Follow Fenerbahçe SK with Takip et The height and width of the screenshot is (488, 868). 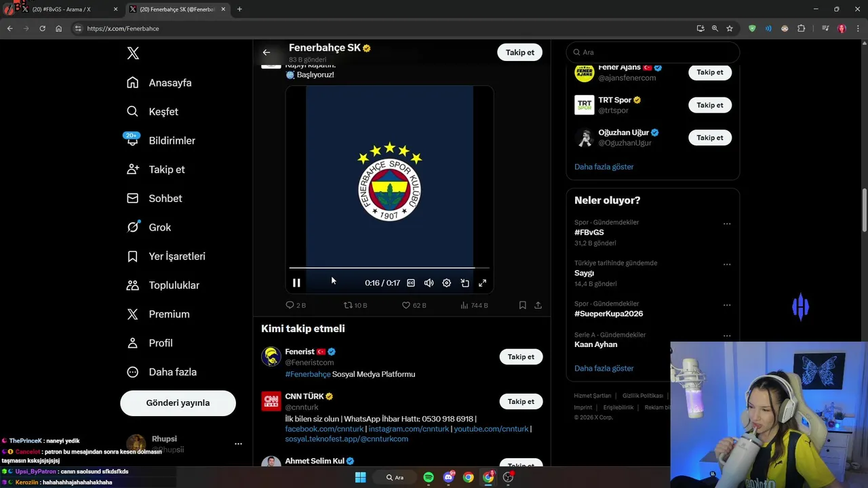click(519, 52)
